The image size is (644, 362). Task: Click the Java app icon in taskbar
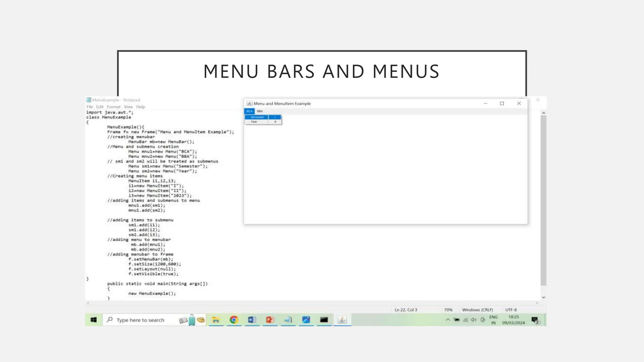pyautogui.click(x=342, y=320)
